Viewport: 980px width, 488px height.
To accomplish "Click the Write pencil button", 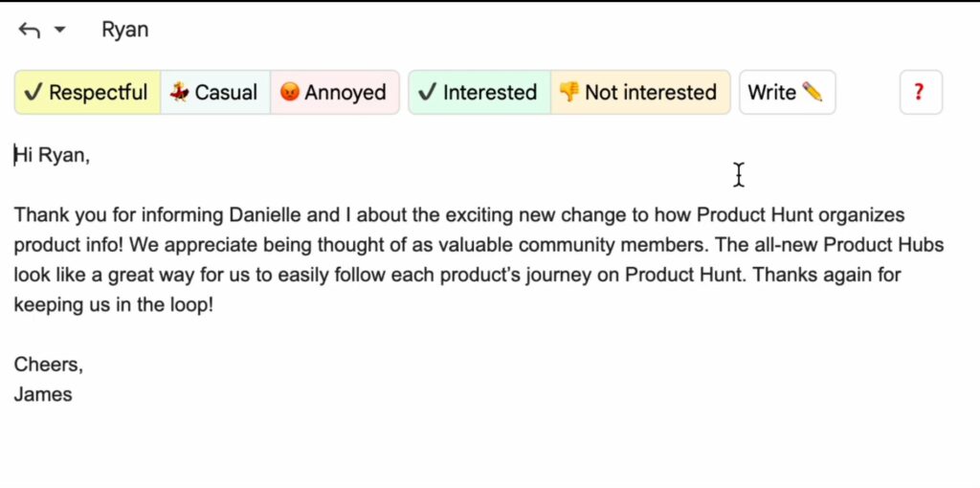I will pyautogui.click(x=787, y=93).
